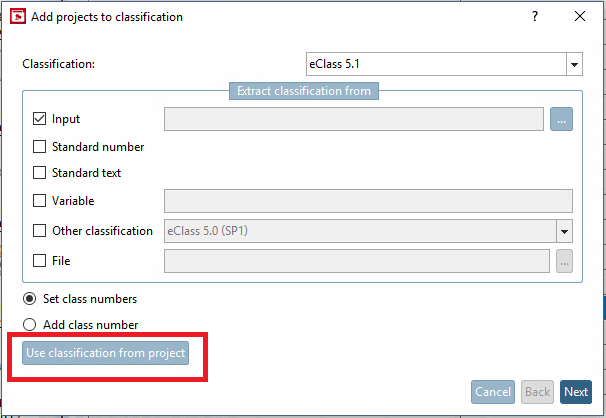Click the browse button next to File field
This screenshot has width=606, height=418.
coord(564,261)
